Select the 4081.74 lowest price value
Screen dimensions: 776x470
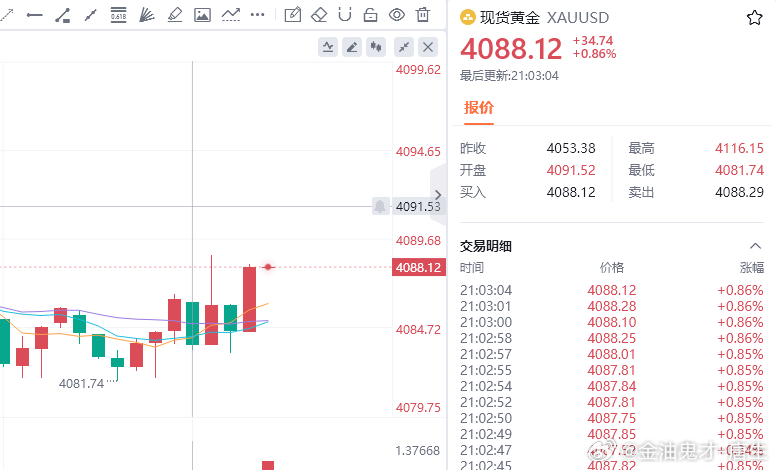739,170
